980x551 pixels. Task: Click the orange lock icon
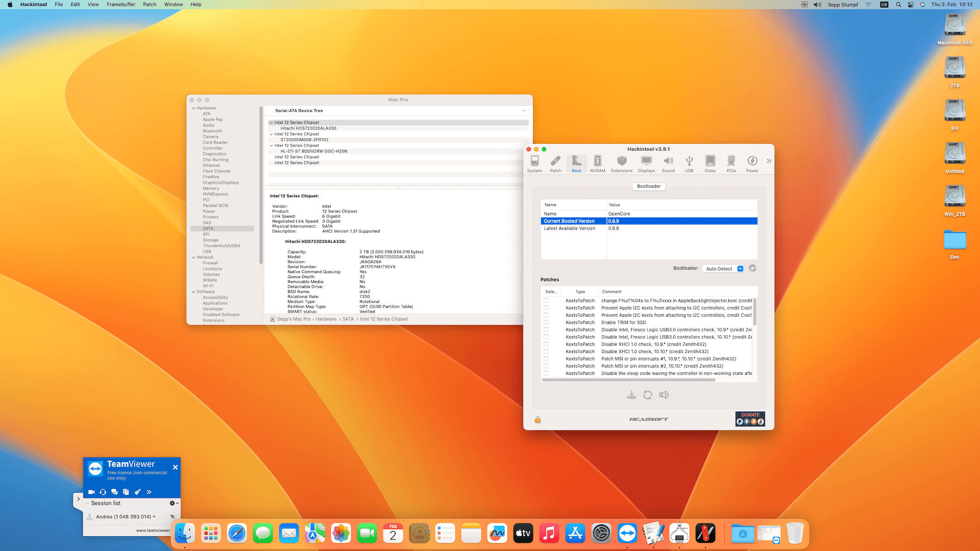[537, 419]
